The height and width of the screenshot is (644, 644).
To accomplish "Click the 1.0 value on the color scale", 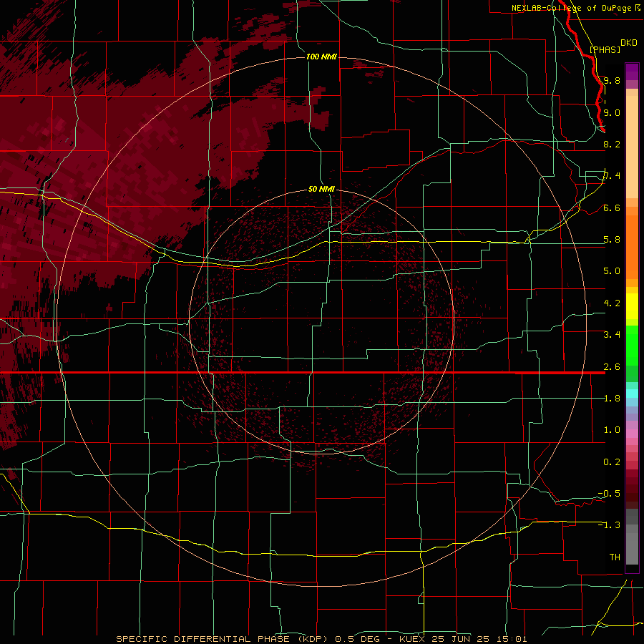I will 612,430.
